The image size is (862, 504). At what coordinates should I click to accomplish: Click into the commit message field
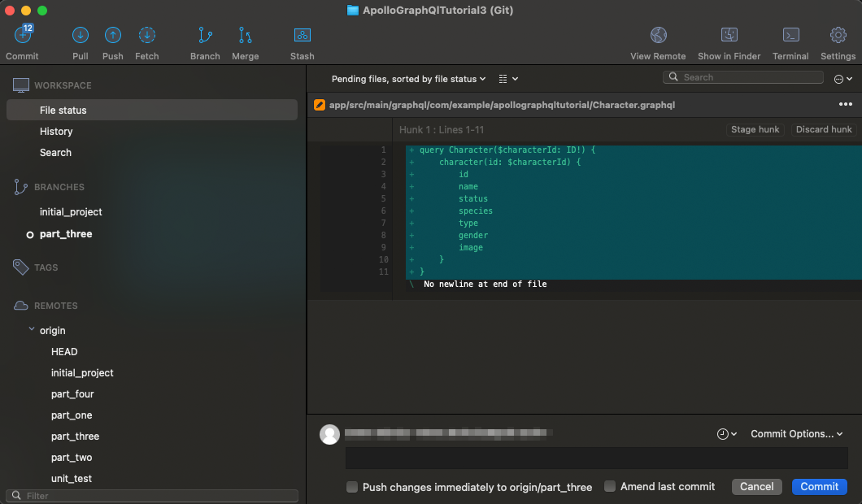tap(596, 458)
